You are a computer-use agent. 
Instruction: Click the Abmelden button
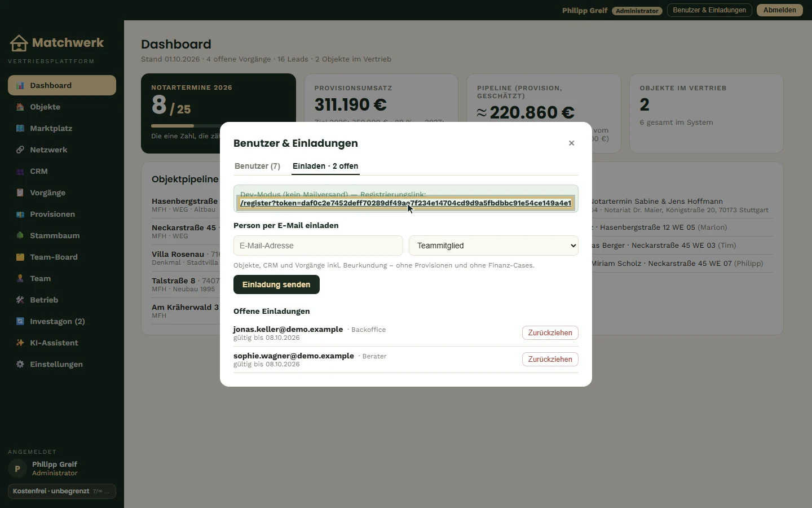tap(780, 10)
